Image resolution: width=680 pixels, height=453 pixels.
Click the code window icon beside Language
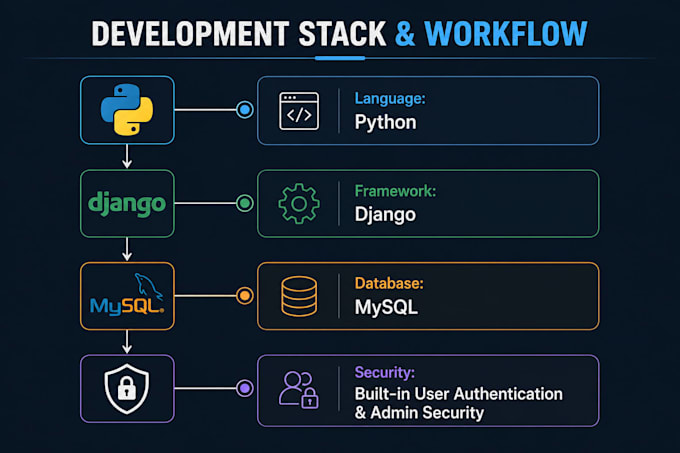tap(299, 111)
